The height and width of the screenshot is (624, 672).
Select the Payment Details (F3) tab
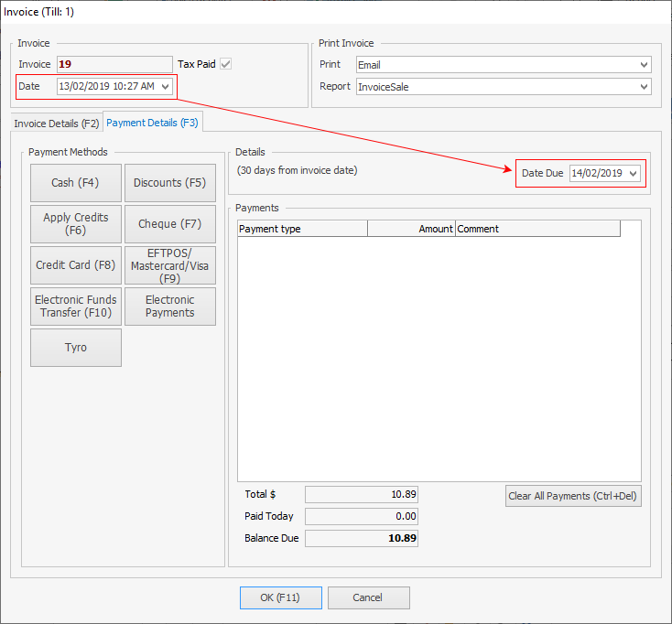coord(152,123)
